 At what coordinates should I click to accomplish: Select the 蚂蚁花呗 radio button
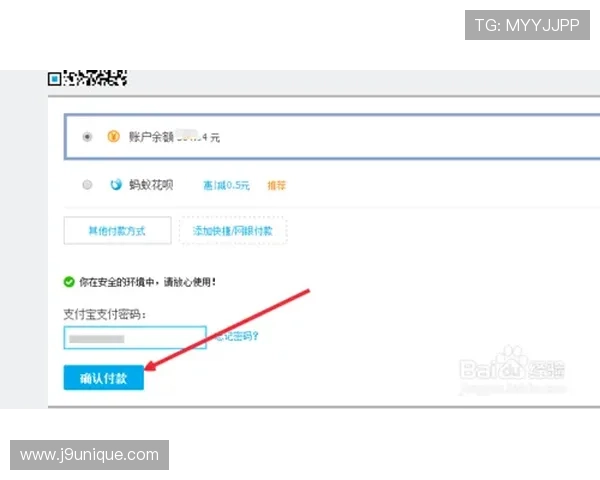(87, 185)
